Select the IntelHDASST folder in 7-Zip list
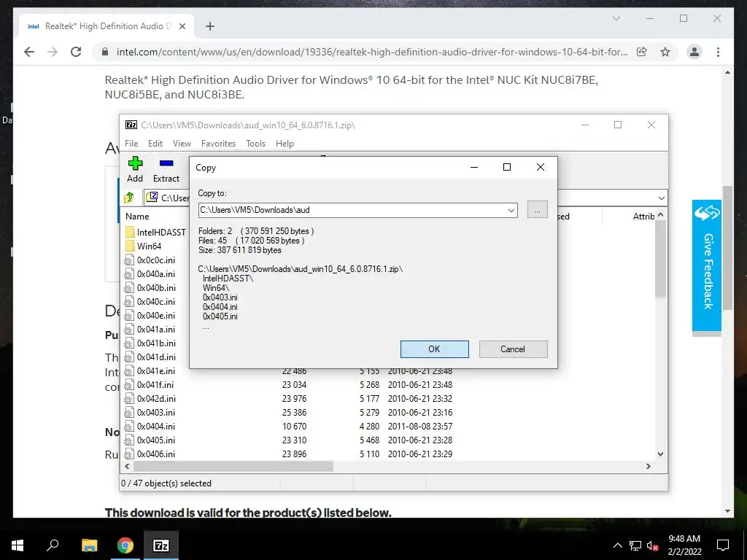The height and width of the screenshot is (560, 747). pos(155,233)
